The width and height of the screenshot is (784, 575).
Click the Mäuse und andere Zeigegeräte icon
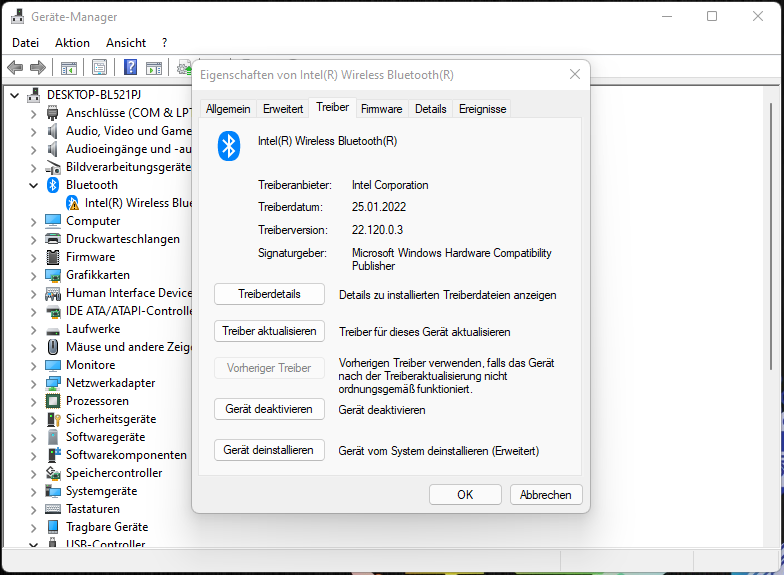coord(52,347)
